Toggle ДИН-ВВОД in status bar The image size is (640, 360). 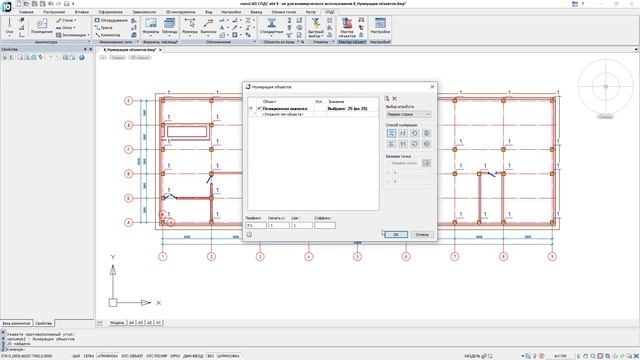click(x=193, y=356)
